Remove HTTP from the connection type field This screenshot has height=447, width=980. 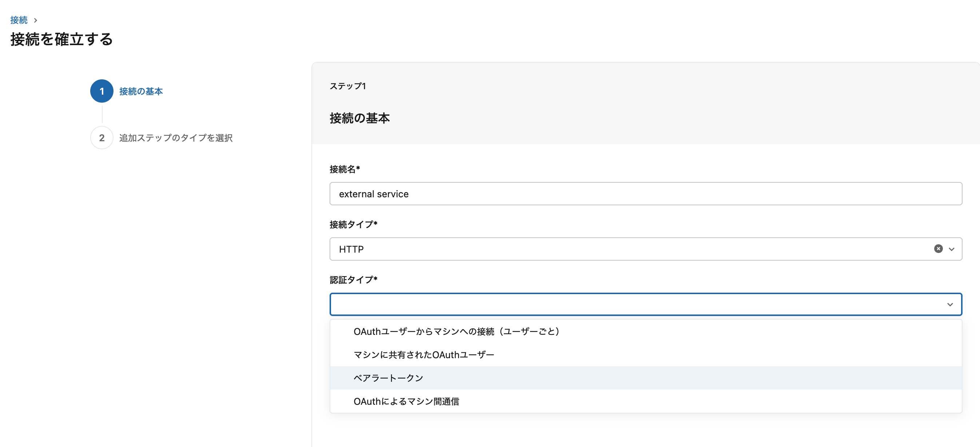(939, 249)
